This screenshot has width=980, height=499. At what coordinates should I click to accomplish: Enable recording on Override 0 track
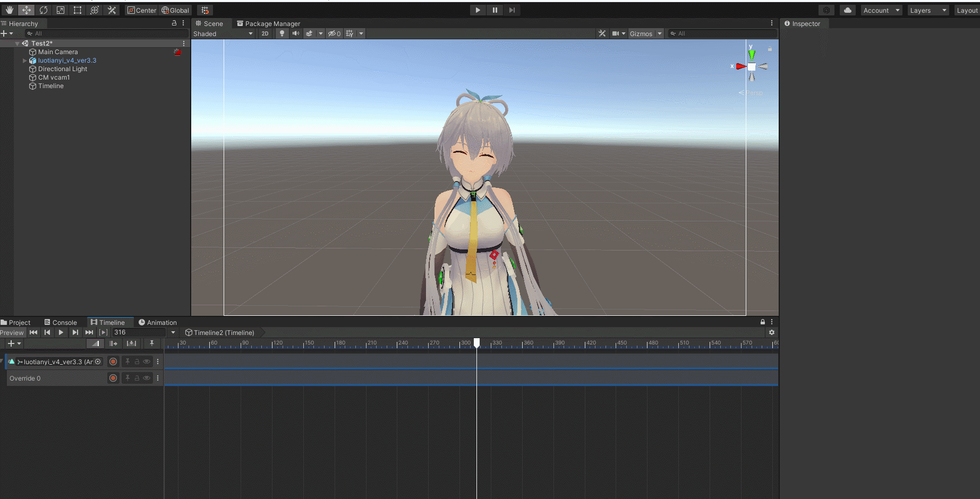pos(113,378)
